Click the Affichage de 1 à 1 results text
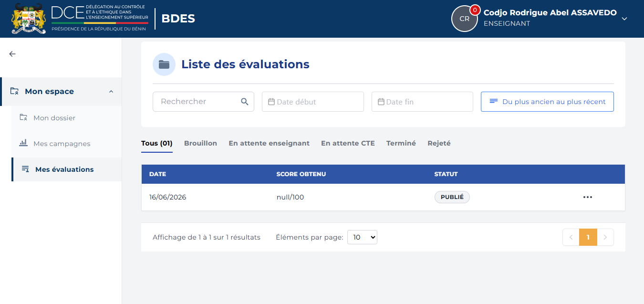 pyautogui.click(x=207, y=237)
